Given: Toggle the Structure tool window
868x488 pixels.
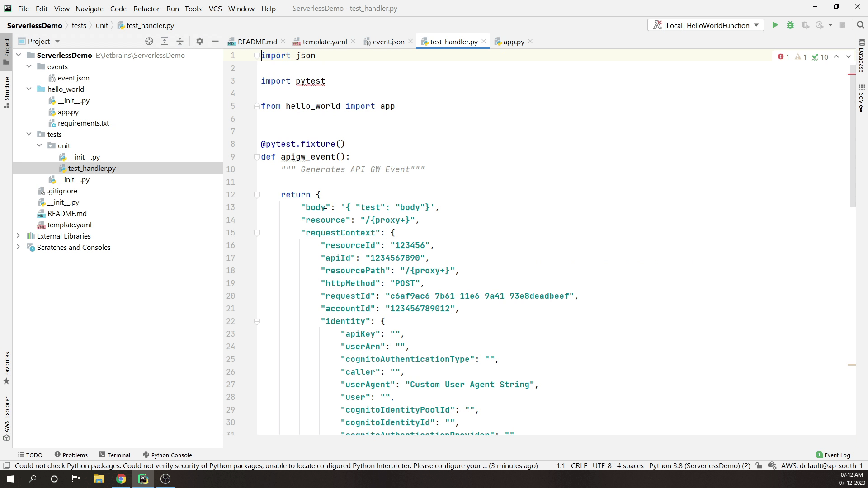Looking at the screenshot, I should tap(6, 93).
